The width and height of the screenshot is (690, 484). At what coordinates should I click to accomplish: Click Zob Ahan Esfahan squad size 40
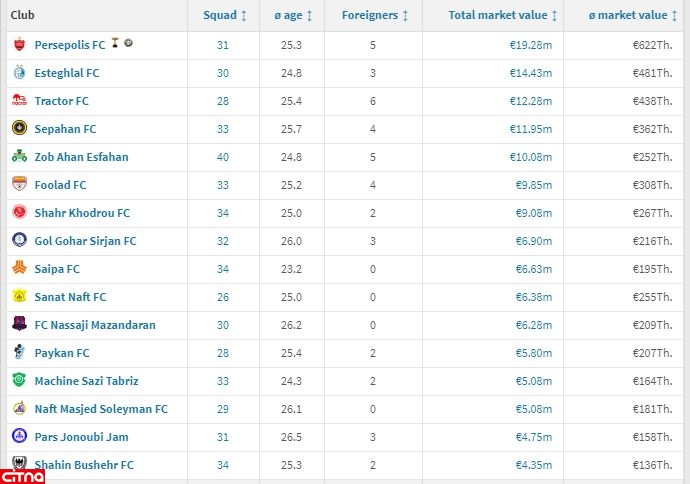click(x=223, y=157)
